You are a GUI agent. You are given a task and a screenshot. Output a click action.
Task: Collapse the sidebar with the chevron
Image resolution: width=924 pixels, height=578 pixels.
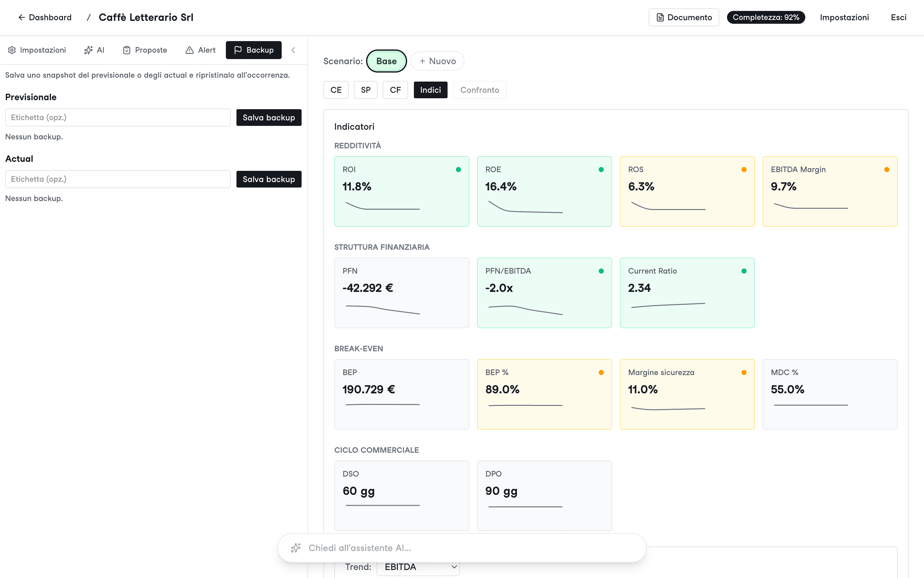click(x=293, y=50)
